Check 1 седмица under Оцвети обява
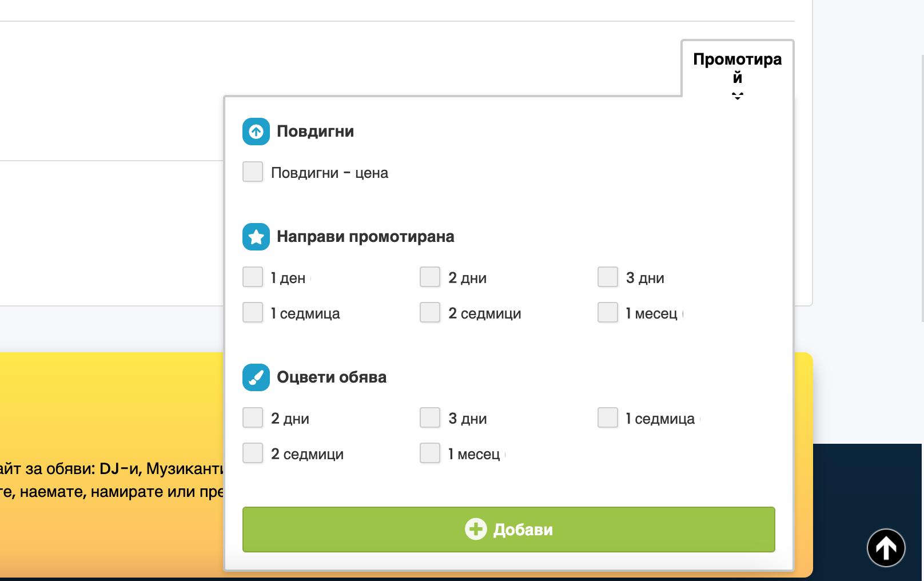The width and height of the screenshot is (924, 581). click(x=608, y=417)
